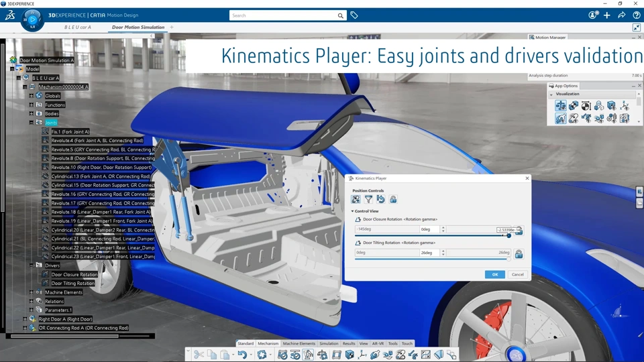Viewport: 644px width, 362px height.
Task: Open the Help question mark icon
Action: pos(636,15)
